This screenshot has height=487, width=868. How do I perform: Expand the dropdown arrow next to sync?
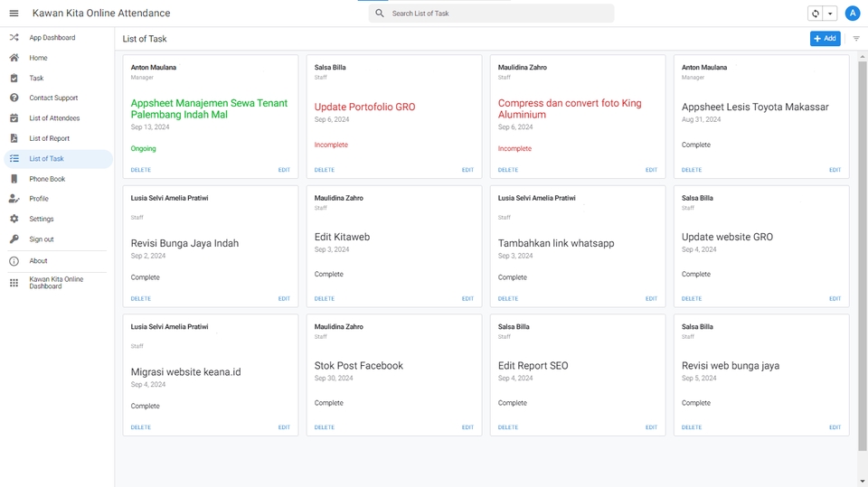tap(829, 14)
